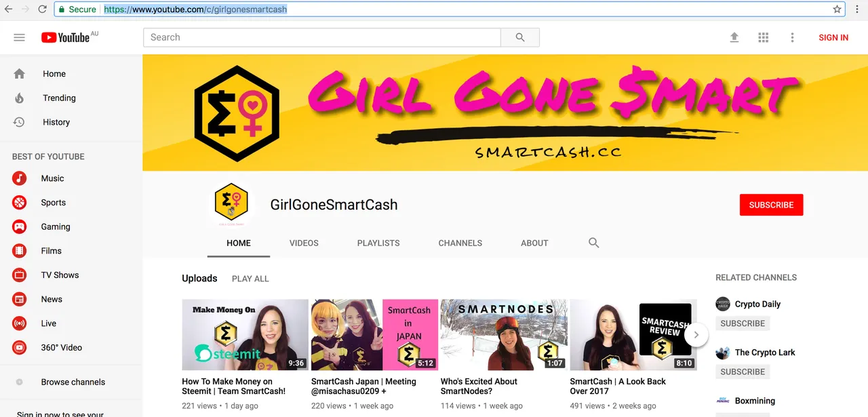This screenshot has height=417, width=868.
Task: Click the Browse channels plus icon
Action: pyautogui.click(x=19, y=382)
